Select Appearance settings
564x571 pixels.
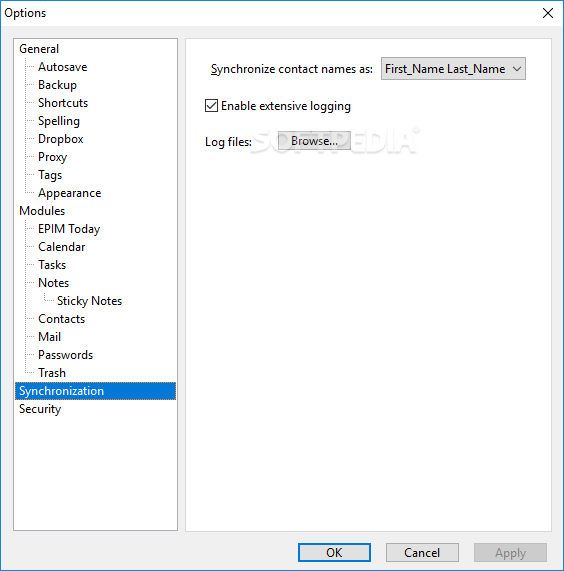click(x=70, y=193)
